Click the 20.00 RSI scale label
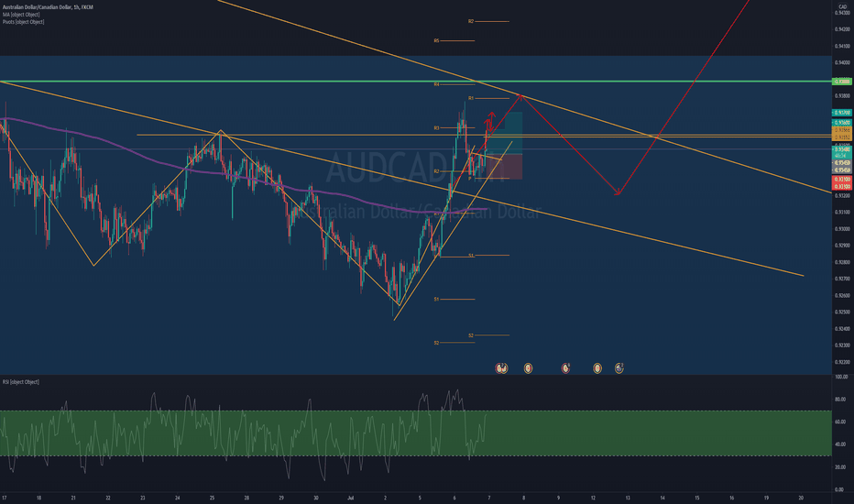Viewport: 854px width, 504px height. point(841,467)
